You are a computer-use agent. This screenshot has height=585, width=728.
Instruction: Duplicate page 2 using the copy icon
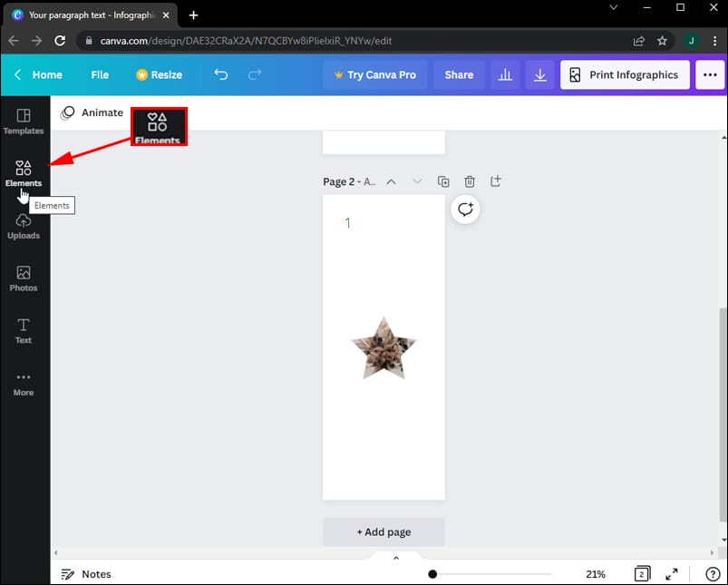pos(443,180)
